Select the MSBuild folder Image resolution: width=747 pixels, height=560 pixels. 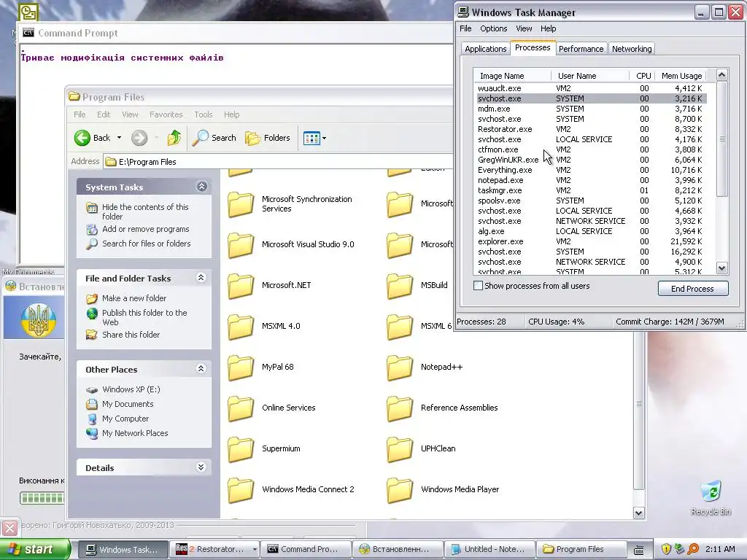pos(417,286)
